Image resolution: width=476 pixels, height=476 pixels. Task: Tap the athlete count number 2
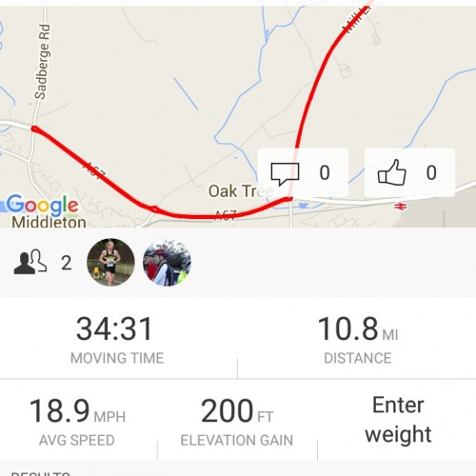[67, 263]
